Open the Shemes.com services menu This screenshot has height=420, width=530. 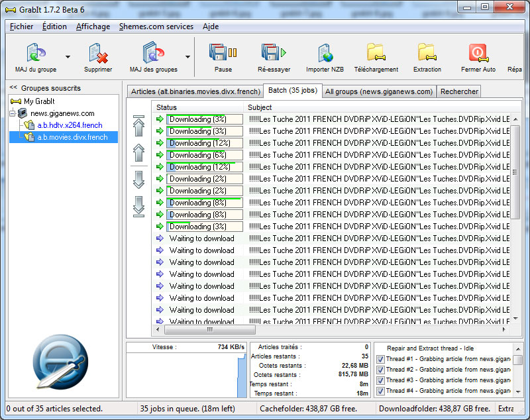point(156,26)
